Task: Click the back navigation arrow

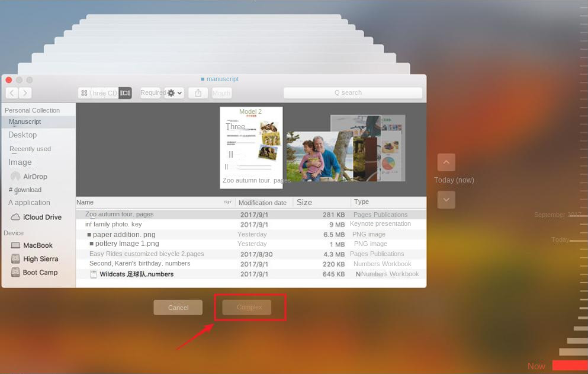Action: (11, 92)
